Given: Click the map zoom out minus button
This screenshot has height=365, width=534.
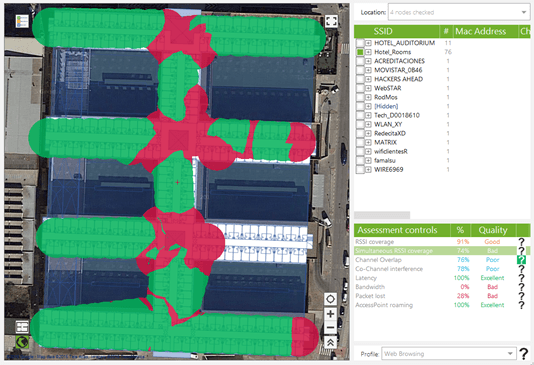Looking at the screenshot, I should [330, 328].
